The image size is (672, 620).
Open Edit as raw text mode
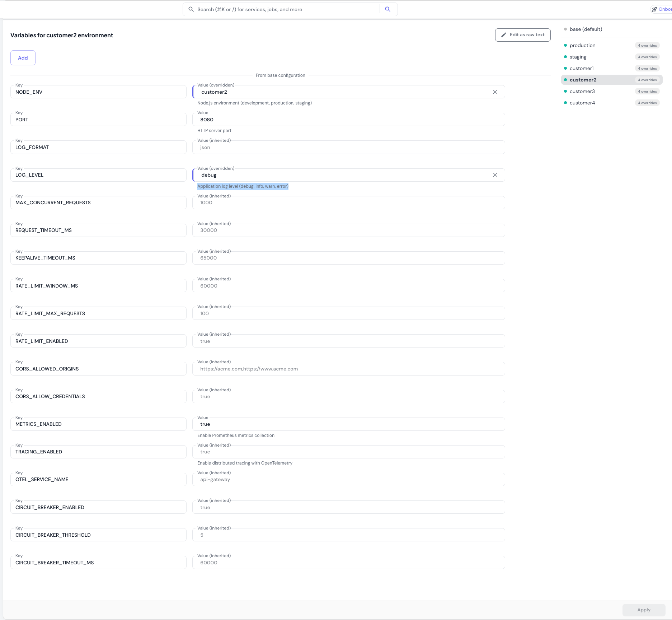523,34
